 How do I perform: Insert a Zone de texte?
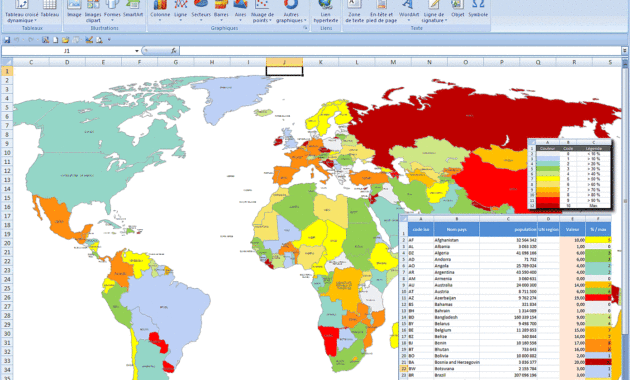coord(354,11)
